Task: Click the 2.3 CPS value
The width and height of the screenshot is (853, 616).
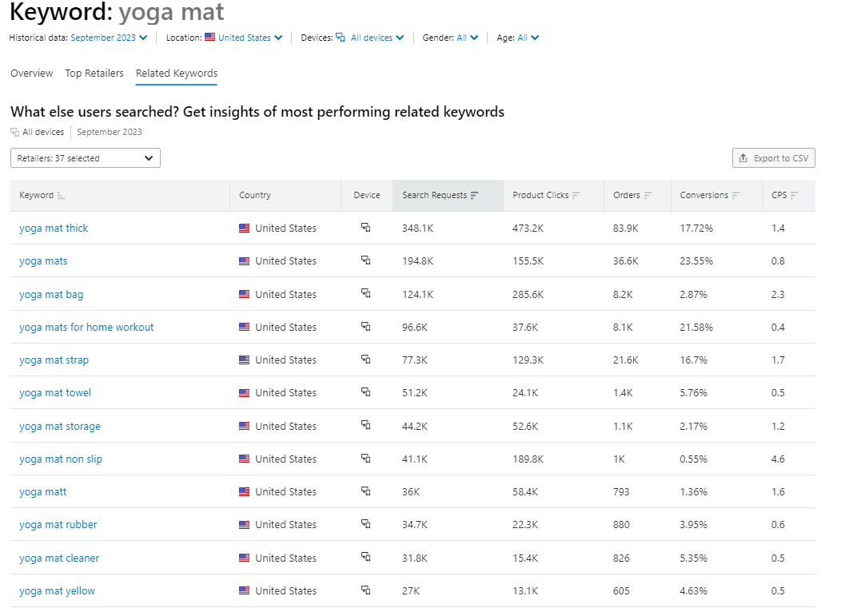Action: (778, 295)
